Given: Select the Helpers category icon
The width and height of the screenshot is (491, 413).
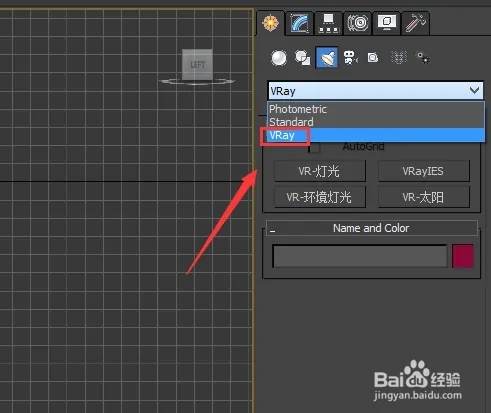Looking at the screenshot, I should click(x=373, y=58).
